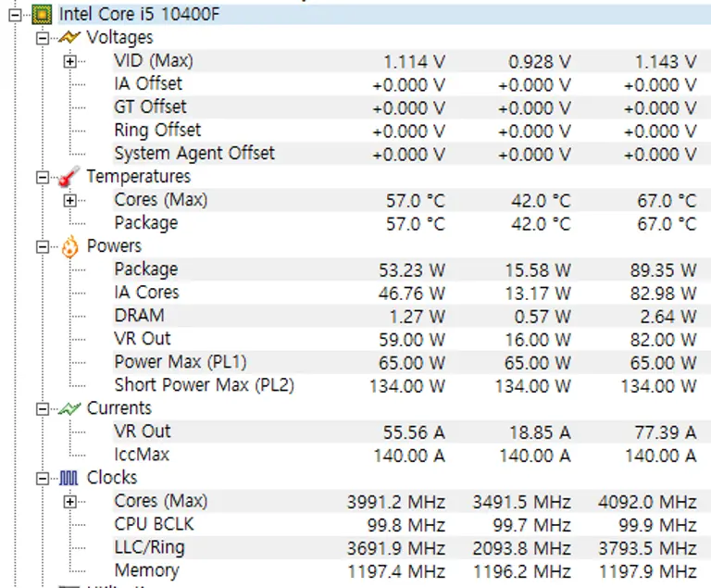Image resolution: width=711 pixels, height=588 pixels.
Task: Click the 1.114 V VID value
Action: click(415, 62)
